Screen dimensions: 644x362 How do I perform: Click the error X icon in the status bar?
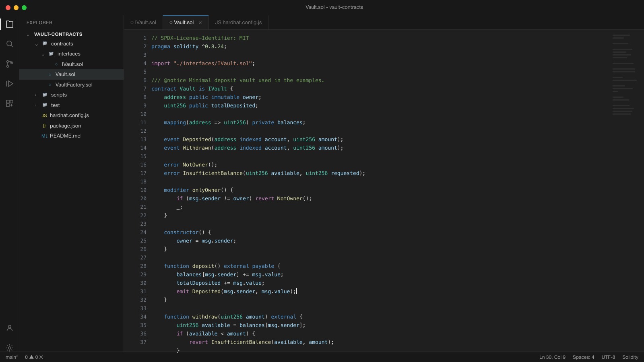point(41,357)
